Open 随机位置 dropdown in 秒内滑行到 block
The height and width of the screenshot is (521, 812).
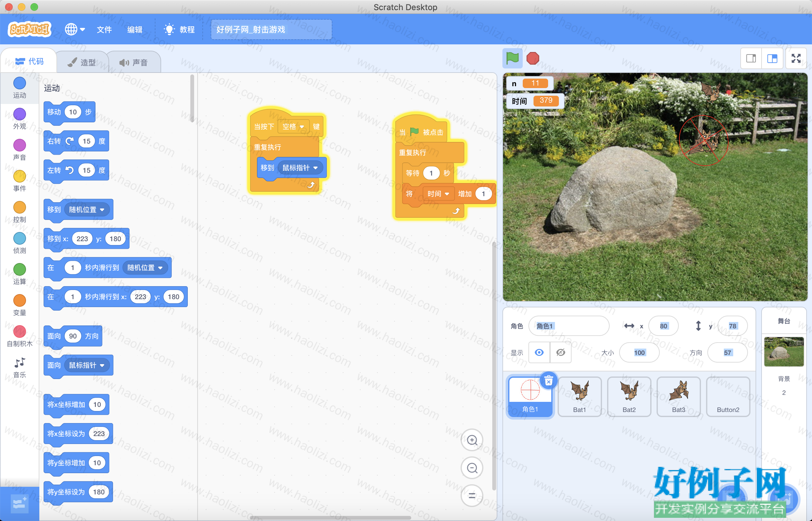pos(145,267)
